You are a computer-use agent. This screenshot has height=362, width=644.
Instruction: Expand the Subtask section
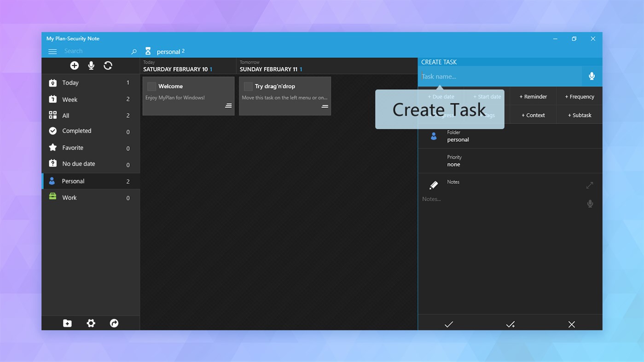point(579,115)
